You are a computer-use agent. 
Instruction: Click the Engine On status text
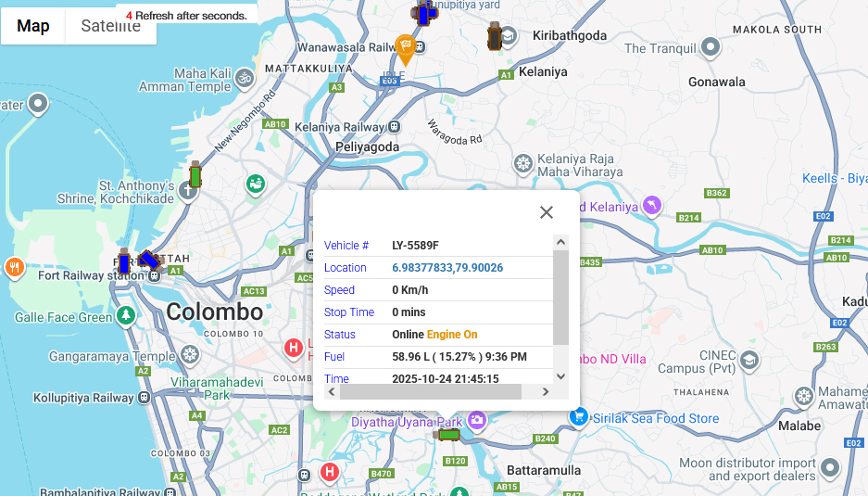pyautogui.click(x=452, y=335)
